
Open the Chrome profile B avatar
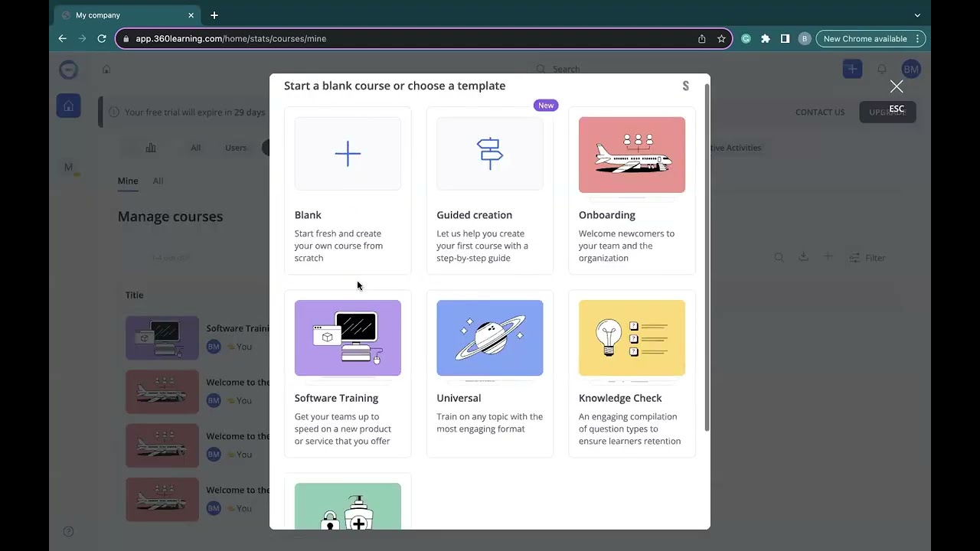click(804, 38)
